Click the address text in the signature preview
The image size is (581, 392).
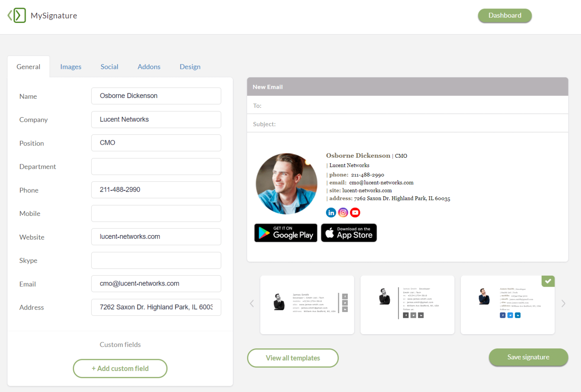(402, 198)
